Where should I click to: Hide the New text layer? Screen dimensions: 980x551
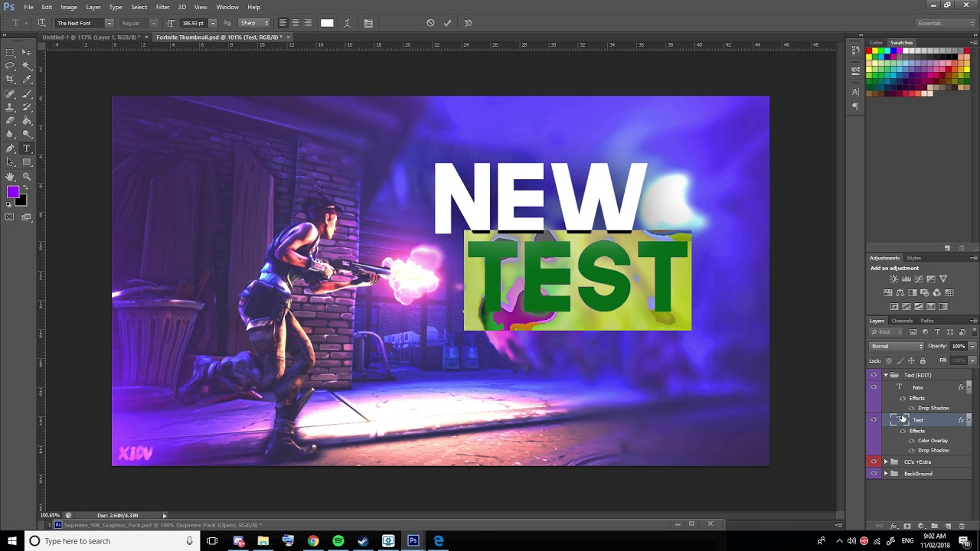[874, 387]
